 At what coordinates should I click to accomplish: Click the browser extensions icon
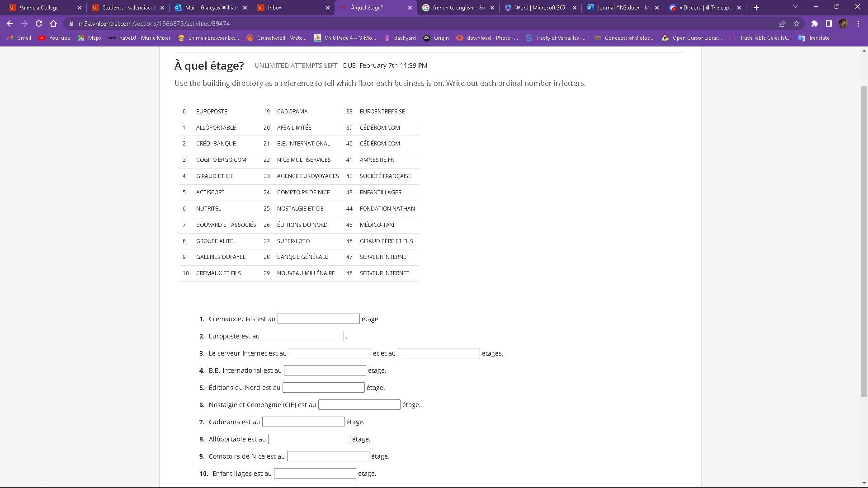coord(814,23)
